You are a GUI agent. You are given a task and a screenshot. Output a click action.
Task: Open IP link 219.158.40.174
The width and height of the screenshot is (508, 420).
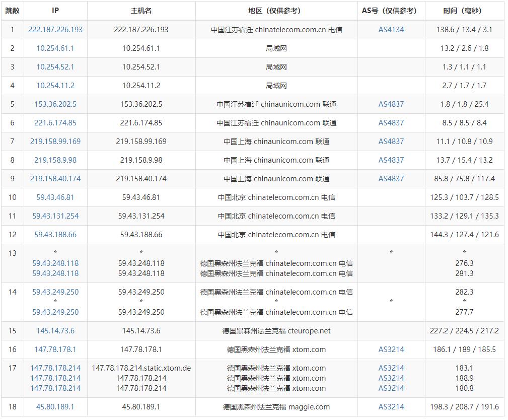(55, 179)
